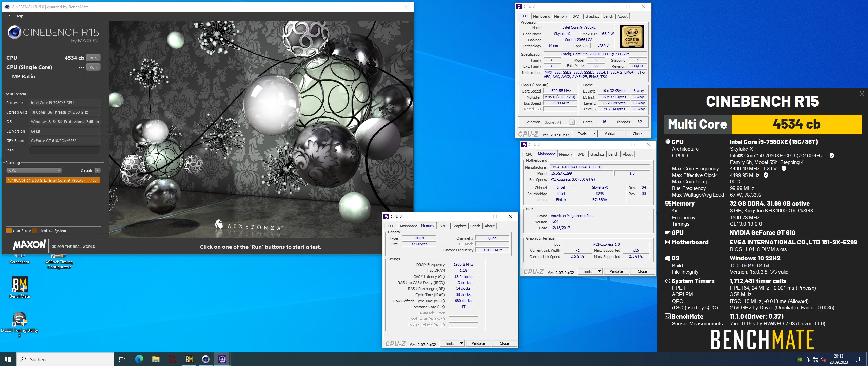Select the Screenshot desktop shortcut
Viewport: 868px width, 366px height.
pyautogui.click(x=20, y=259)
